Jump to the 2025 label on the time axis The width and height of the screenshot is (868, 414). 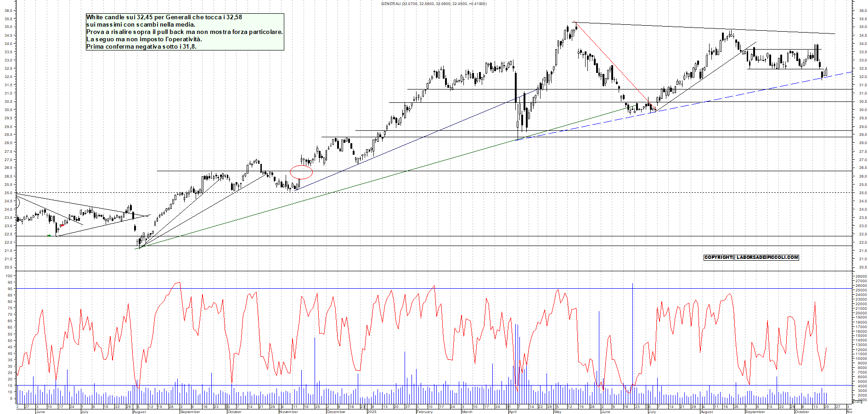click(372, 412)
